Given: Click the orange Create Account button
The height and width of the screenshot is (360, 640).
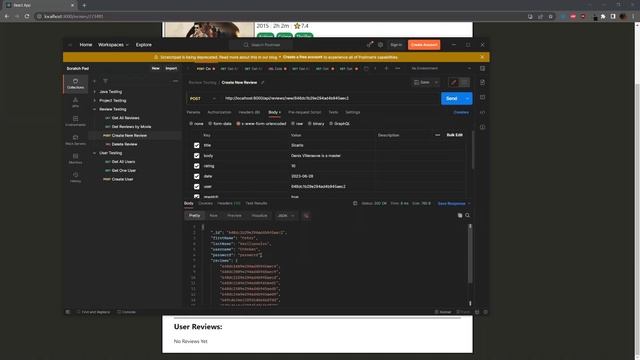Looking at the screenshot, I should (x=424, y=45).
